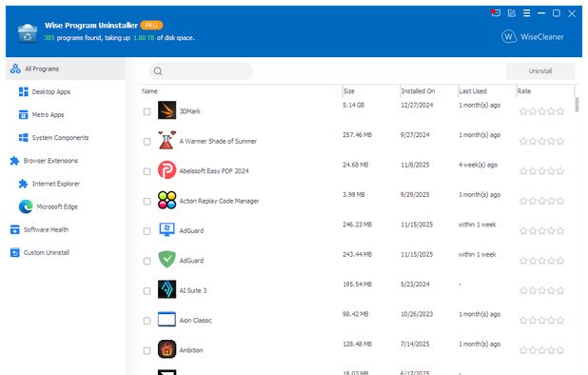The height and width of the screenshot is (375, 588).
Task: Click the Ambition app icon
Action: tap(167, 349)
